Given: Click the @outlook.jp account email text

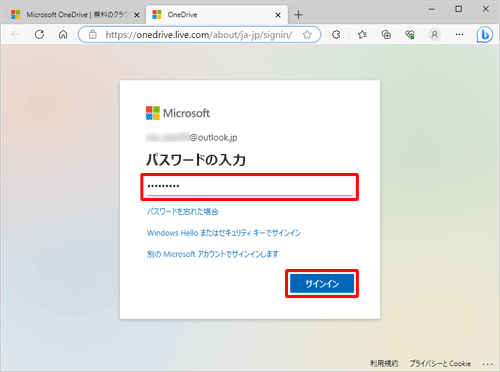Looking at the screenshot, I should coord(213,137).
